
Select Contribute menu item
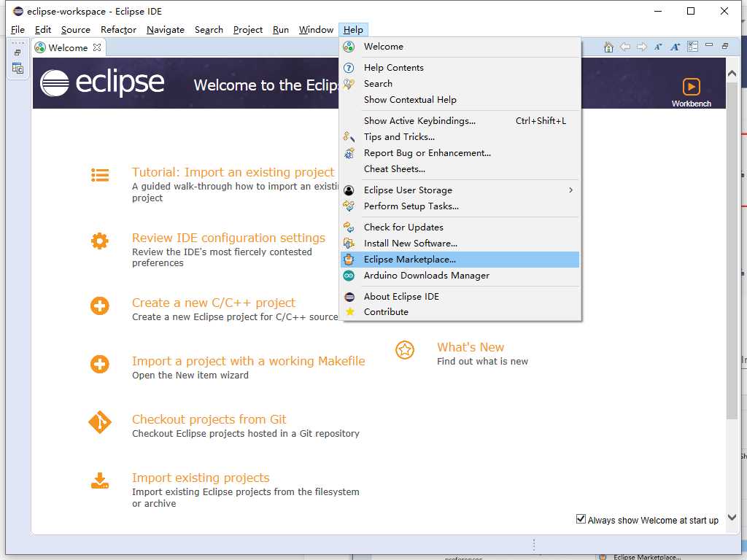[460, 312]
